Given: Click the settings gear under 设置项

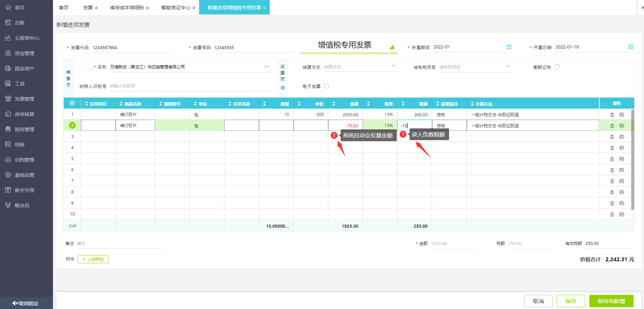Looking at the screenshot, I should (x=283, y=88).
